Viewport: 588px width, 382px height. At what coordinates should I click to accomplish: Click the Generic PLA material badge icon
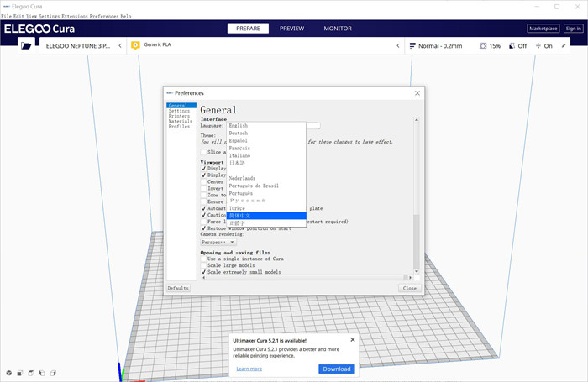pos(135,45)
